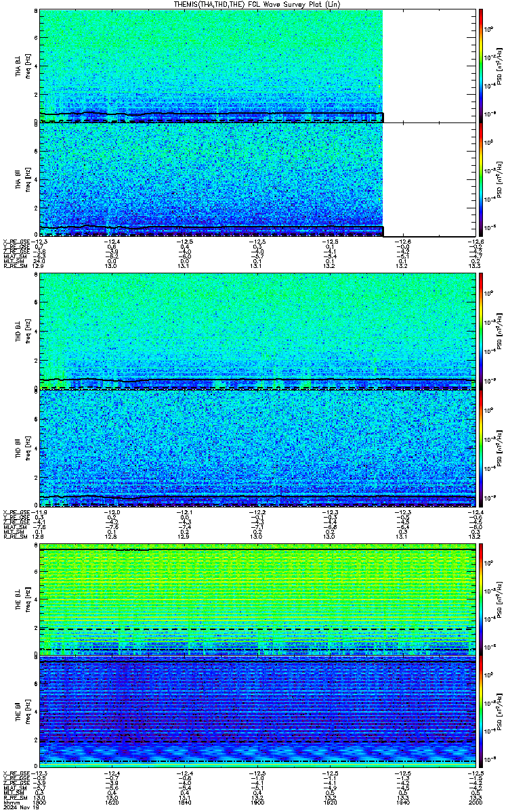The width and height of the screenshot is (508, 812).
Task: Click the 'THE B∥ freq [Hz]' axis label
Action: (x=22, y=713)
